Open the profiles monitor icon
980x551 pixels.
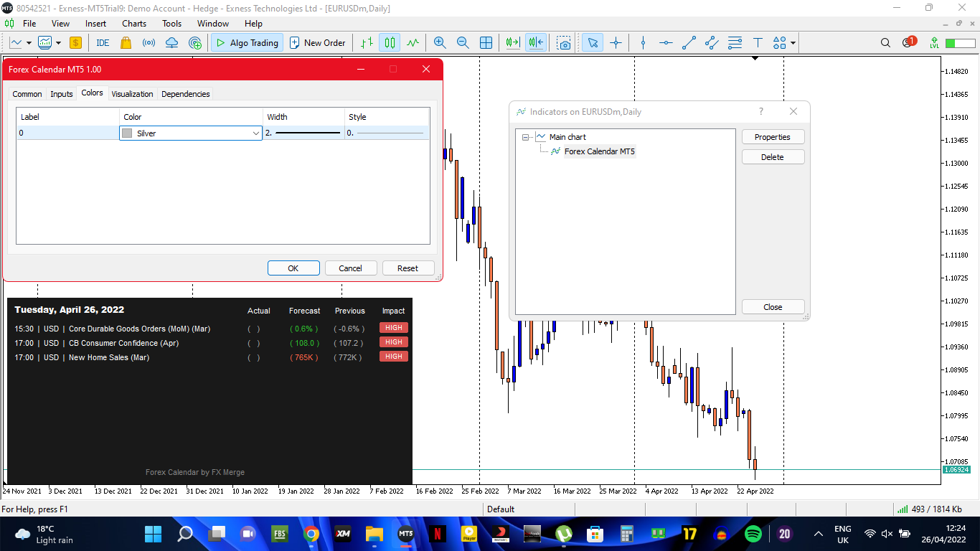(44, 42)
